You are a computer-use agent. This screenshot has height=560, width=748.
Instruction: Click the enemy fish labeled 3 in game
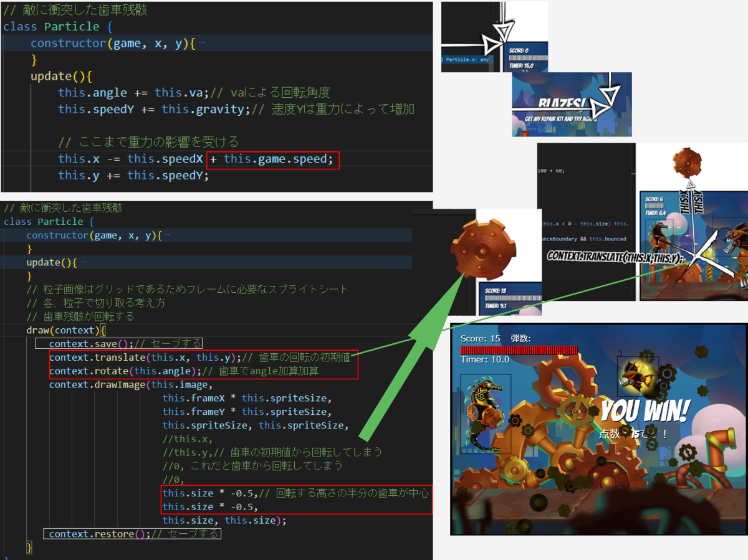pyautogui.click(x=638, y=376)
